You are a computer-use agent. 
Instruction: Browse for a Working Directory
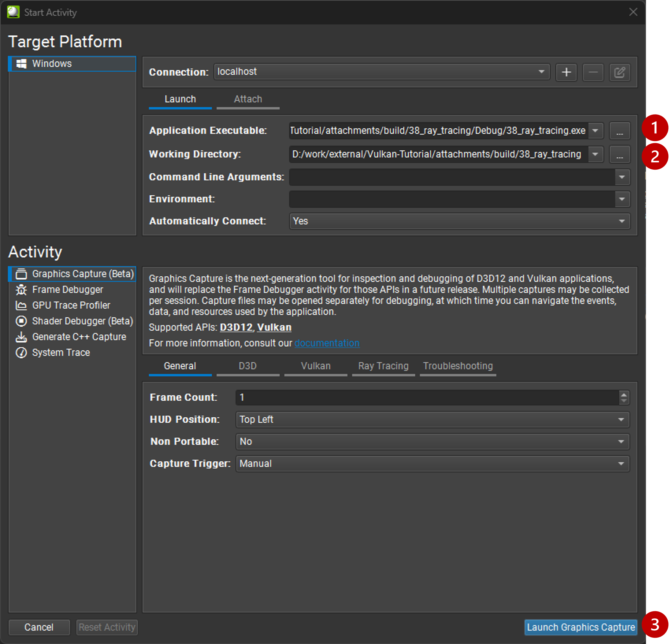tap(619, 154)
